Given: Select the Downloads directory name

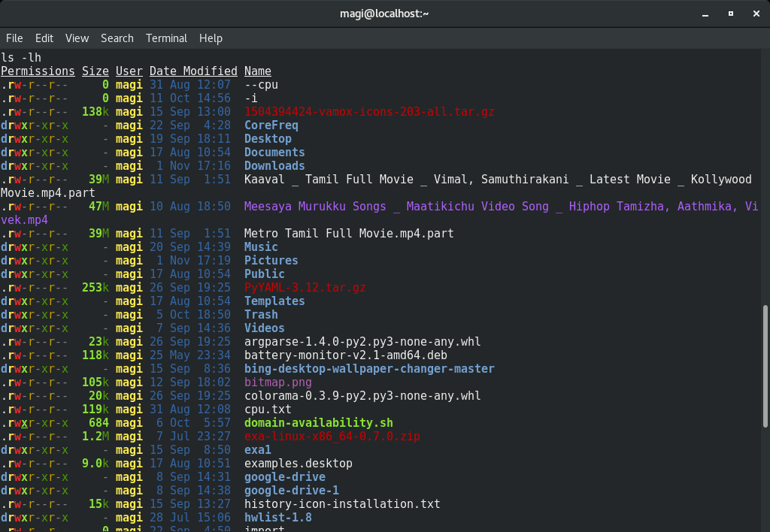Looking at the screenshot, I should click(x=274, y=166).
